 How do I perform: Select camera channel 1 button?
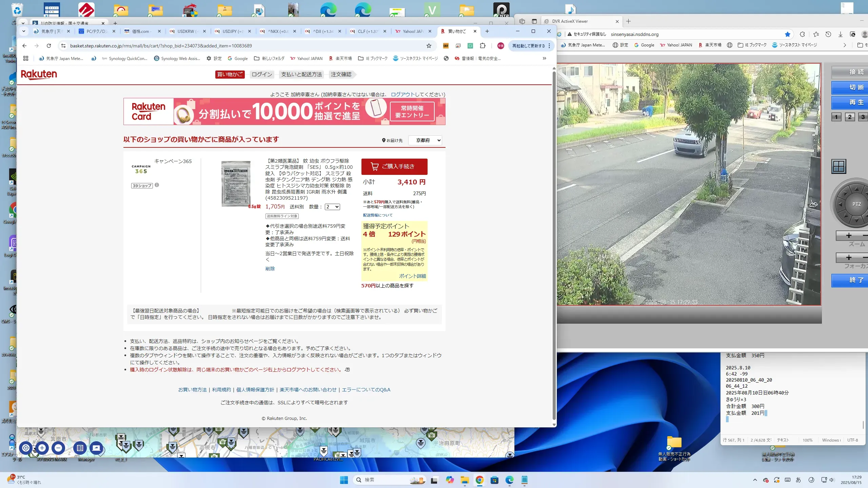click(x=836, y=117)
